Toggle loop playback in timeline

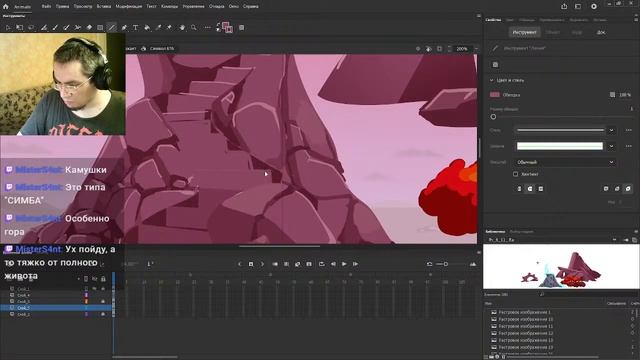(x=322, y=264)
